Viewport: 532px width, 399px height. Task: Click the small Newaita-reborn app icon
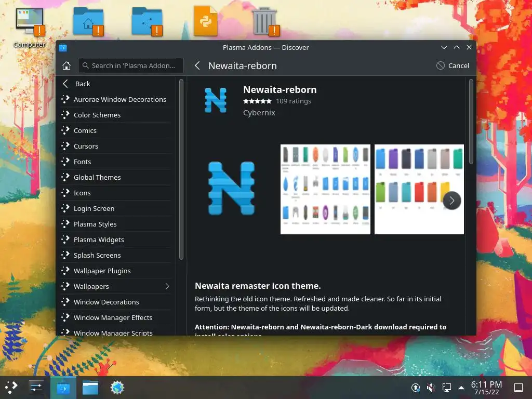click(x=216, y=100)
